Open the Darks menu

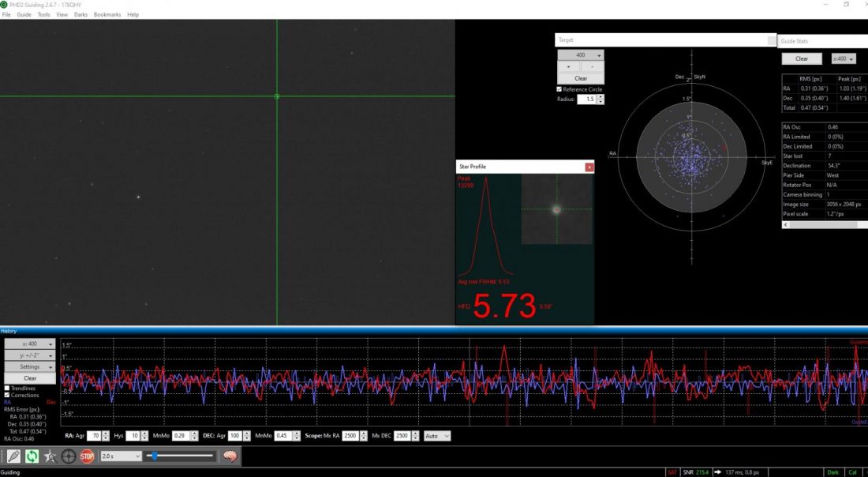pos(80,15)
